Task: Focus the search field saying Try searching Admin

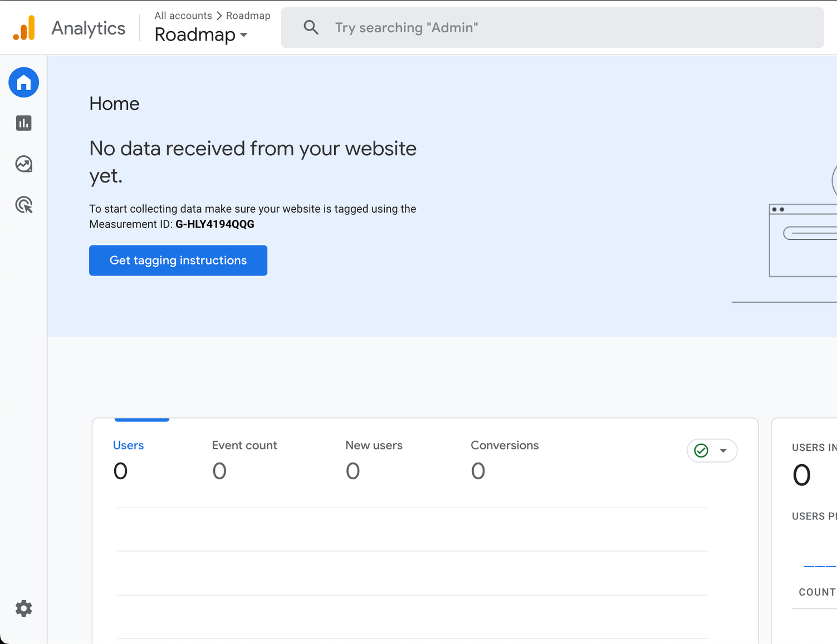Action: 552,28
